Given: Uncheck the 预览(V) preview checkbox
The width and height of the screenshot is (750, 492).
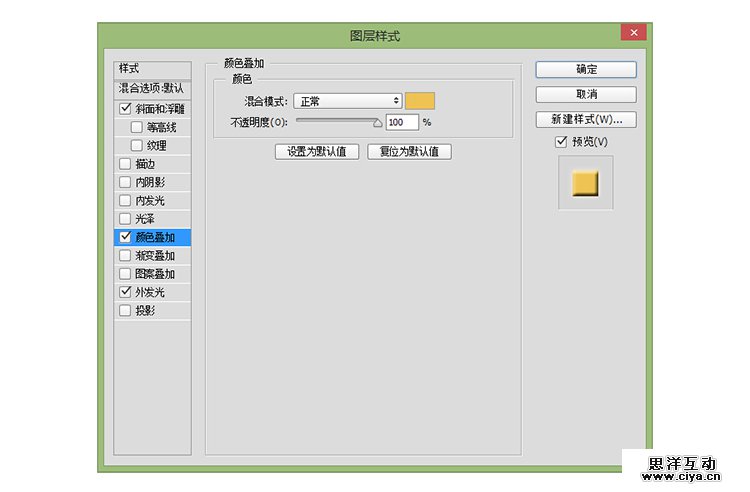Looking at the screenshot, I should click(x=561, y=142).
